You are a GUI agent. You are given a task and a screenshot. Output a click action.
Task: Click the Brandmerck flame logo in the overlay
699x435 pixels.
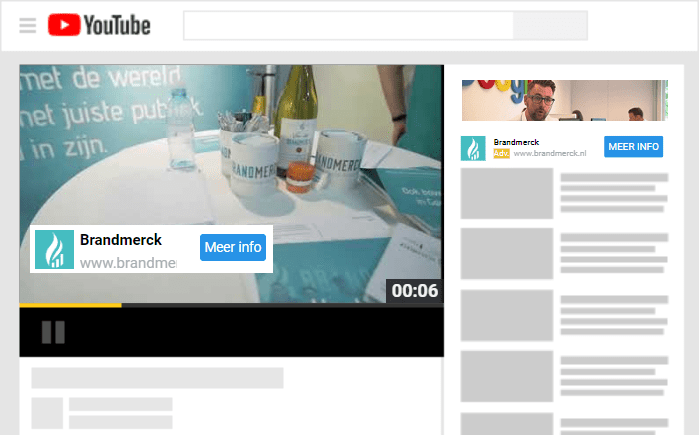click(x=54, y=249)
